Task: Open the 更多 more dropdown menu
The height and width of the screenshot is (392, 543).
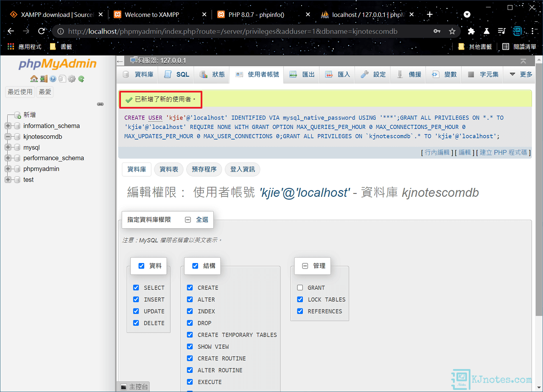Action: (521, 75)
